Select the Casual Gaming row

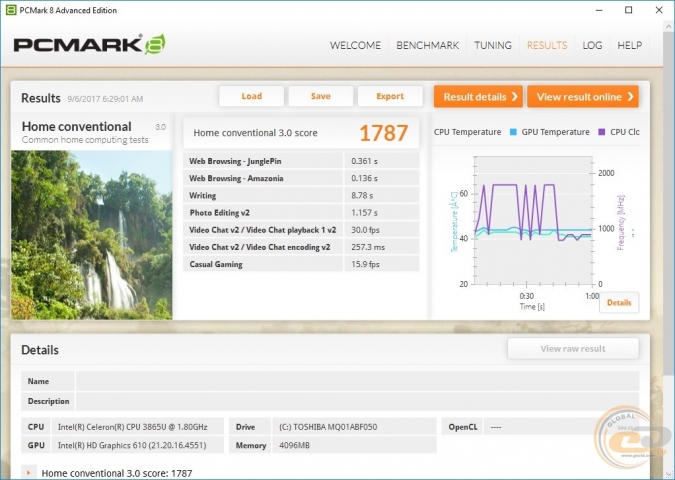(301, 264)
